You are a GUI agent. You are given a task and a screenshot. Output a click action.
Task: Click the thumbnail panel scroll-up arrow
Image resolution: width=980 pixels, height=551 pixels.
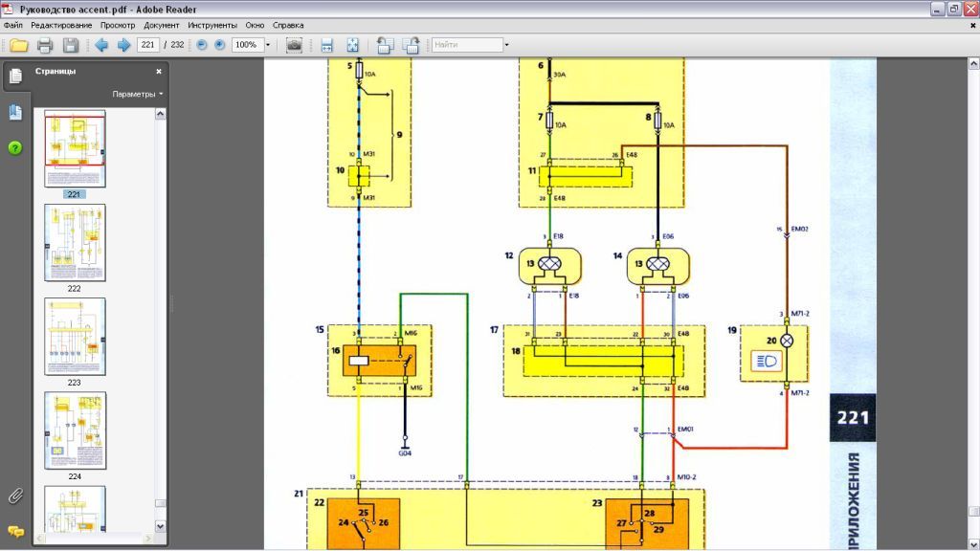(x=161, y=115)
